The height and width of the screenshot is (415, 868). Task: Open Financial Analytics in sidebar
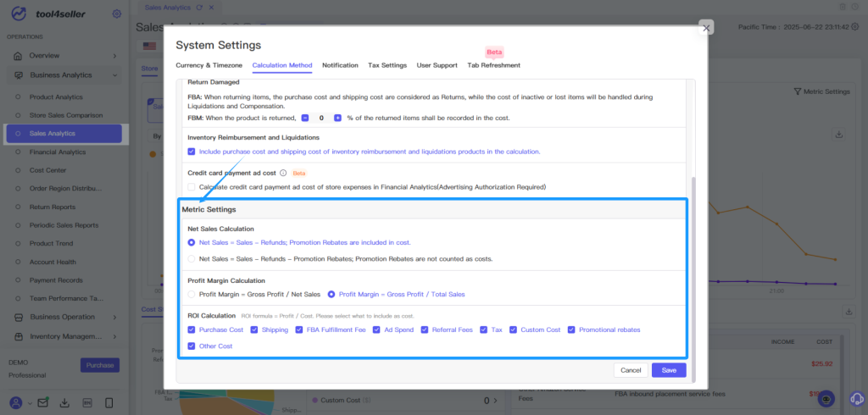[x=58, y=152]
